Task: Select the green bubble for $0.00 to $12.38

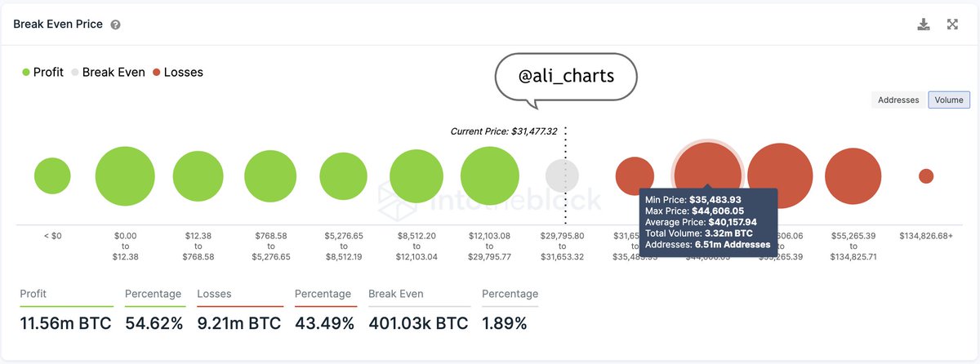Action: coord(125,176)
